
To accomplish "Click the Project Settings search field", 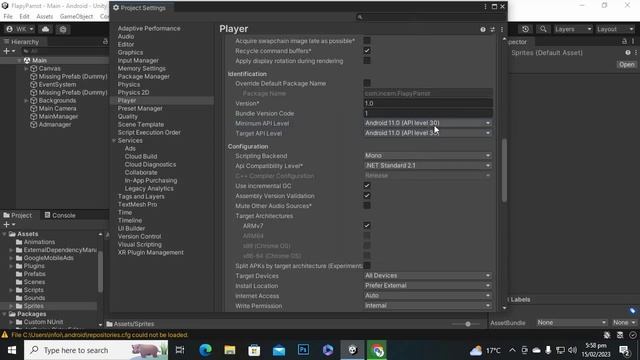I will click(430, 17).
